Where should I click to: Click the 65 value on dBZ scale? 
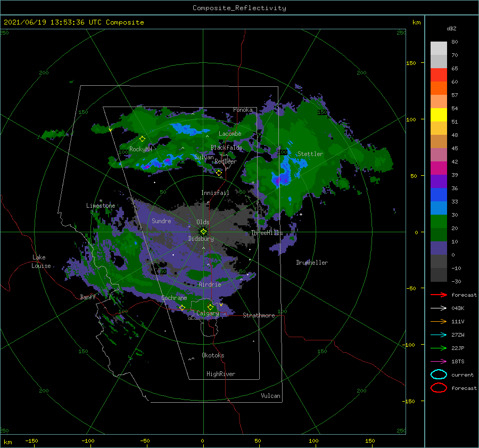click(455, 69)
